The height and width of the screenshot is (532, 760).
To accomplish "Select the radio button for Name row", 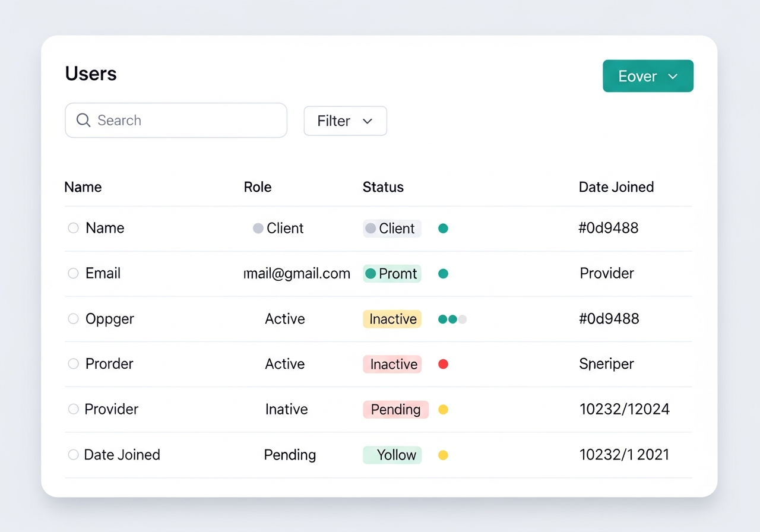I will coord(73,228).
